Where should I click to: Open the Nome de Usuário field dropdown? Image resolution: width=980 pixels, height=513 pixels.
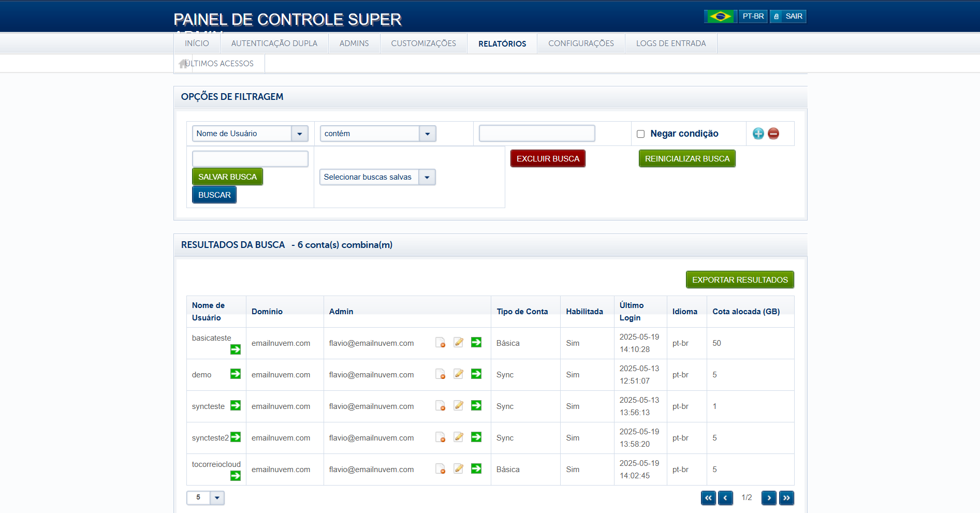(x=299, y=134)
